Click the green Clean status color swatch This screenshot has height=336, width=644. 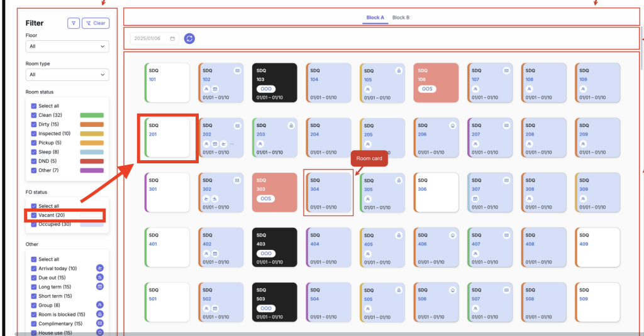click(x=91, y=116)
